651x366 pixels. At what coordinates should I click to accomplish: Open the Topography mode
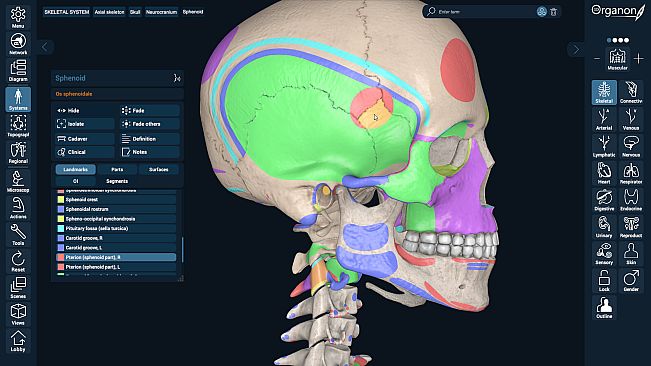[18, 126]
